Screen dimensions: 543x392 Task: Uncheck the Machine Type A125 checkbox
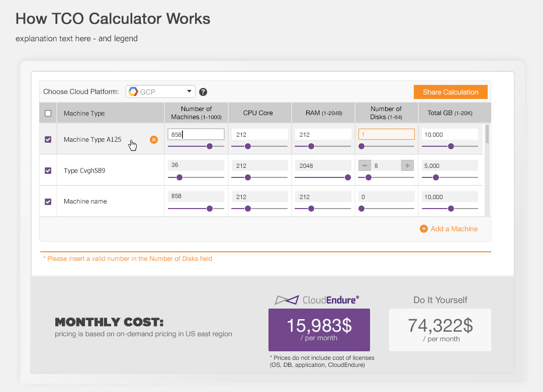[x=48, y=140]
